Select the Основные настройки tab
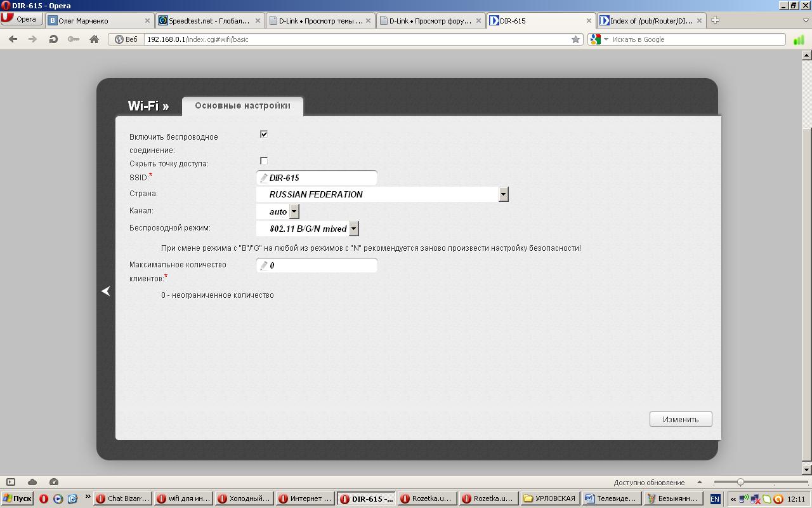Image resolution: width=812 pixels, height=508 pixels. pyautogui.click(x=242, y=106)
